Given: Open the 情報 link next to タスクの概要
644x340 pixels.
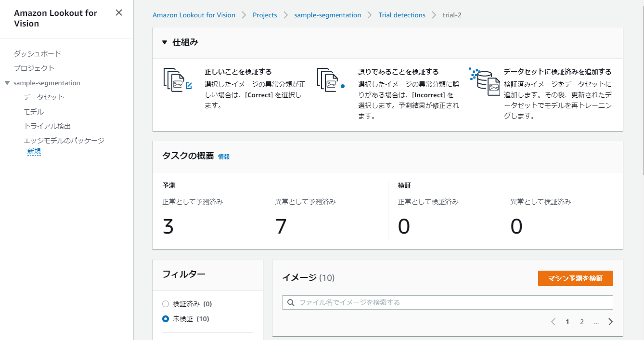Looking at the screenshot, I should pos(224,157).
